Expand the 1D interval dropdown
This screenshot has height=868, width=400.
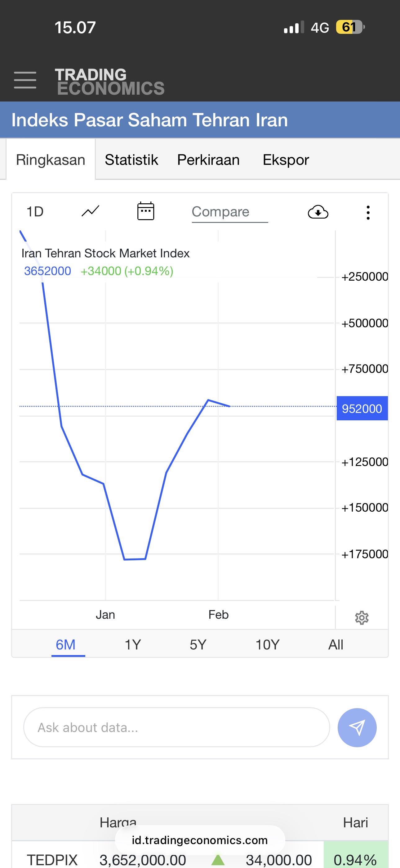35,212
